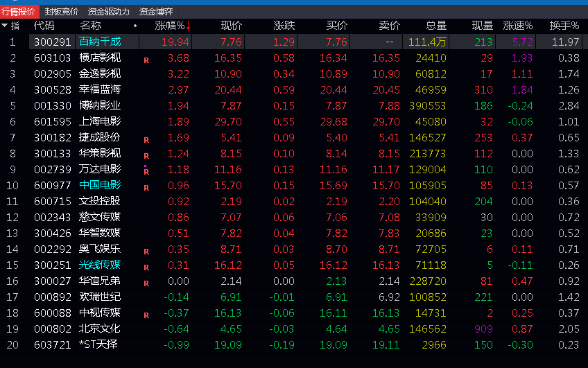Click stock code 603721
The image size is (588, 368).
[53, 344]
